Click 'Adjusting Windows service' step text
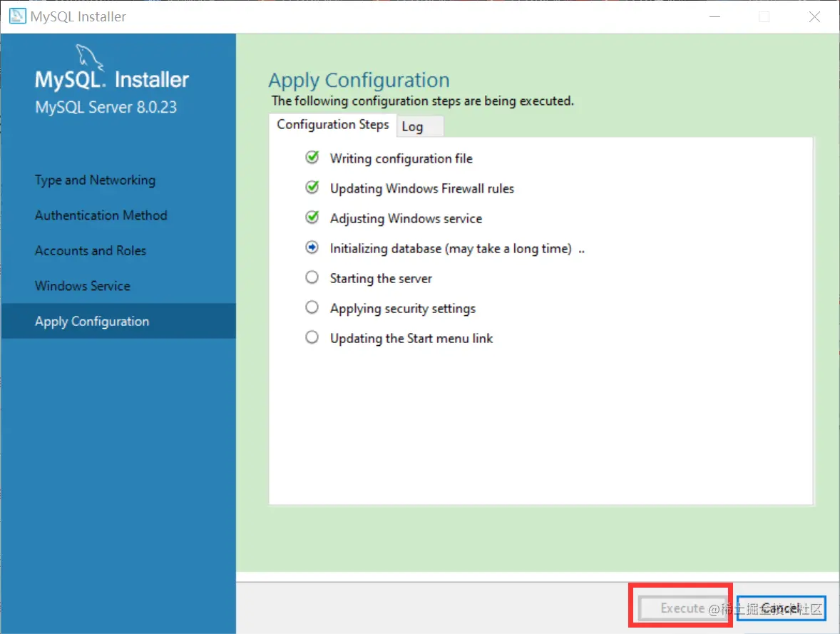Viewport: 840px width, 634px height. pos(406,219)
